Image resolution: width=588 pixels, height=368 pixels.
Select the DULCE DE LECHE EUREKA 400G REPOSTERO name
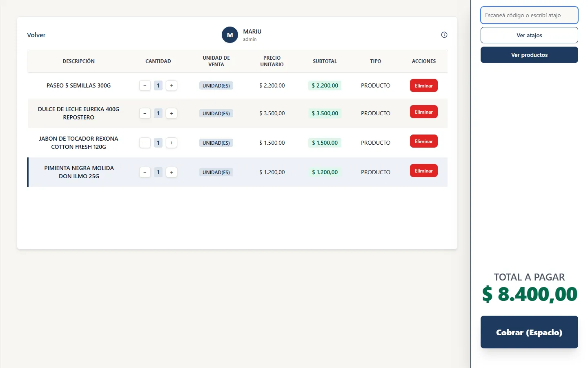pos(78,113)
